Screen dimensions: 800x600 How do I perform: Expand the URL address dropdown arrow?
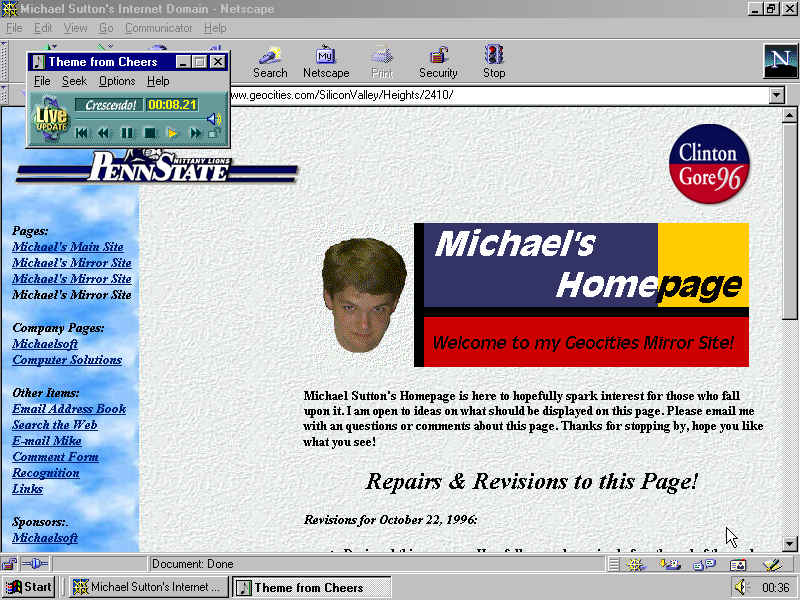pos(777,95)
